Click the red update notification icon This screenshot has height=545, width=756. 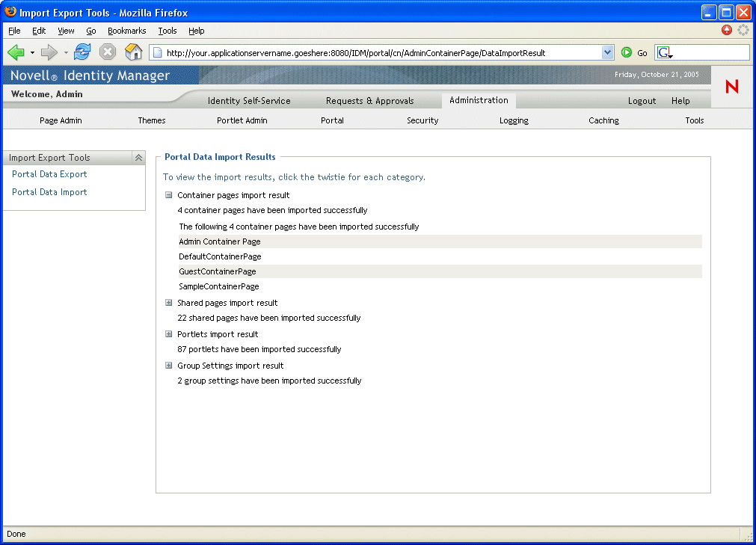pos(727,30)
